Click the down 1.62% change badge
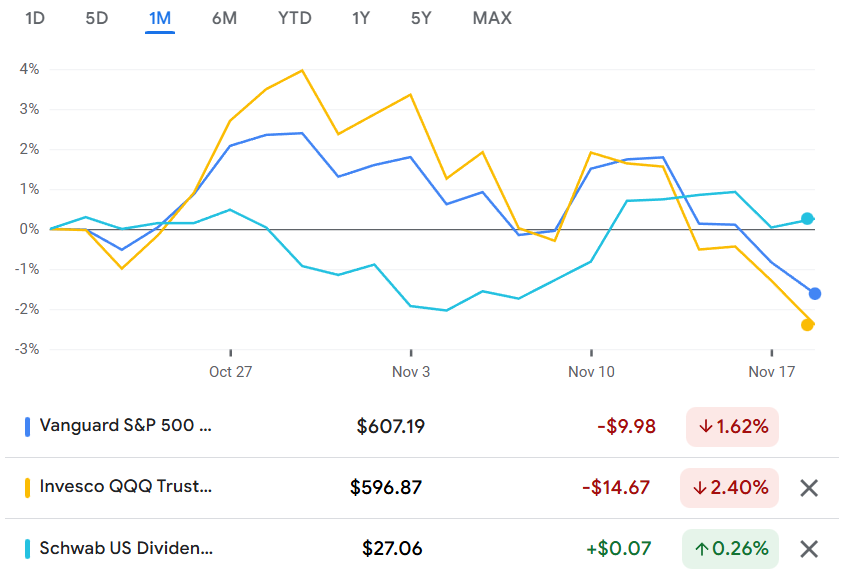 (732, 427)
